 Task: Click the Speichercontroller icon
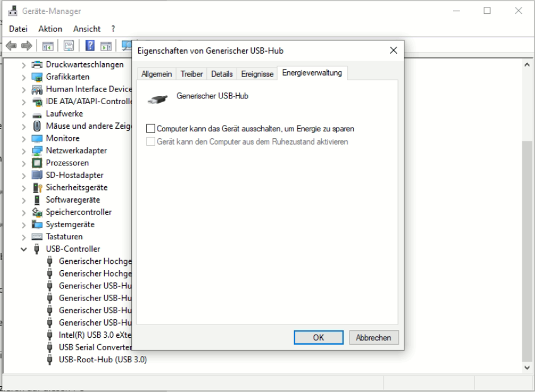point(37,212)
